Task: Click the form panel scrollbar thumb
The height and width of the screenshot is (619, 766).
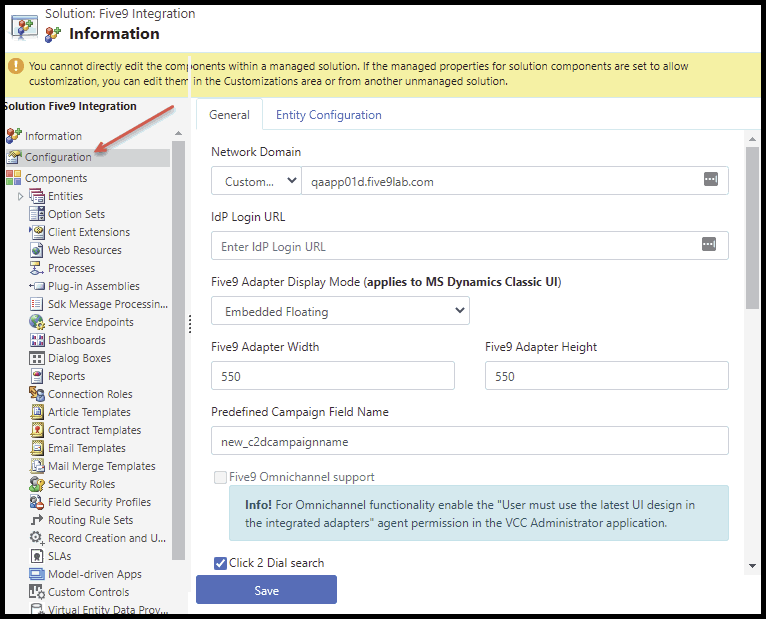Action: coord(752,228)
